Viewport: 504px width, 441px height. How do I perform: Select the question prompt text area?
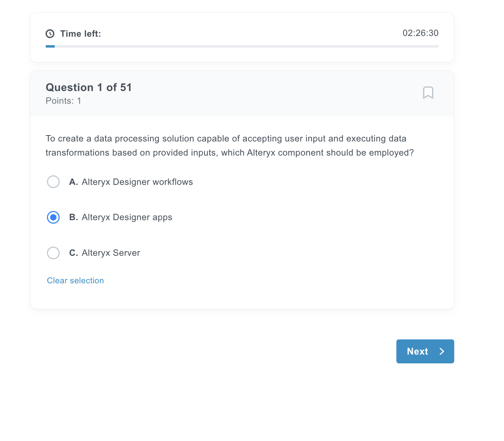(x=229, y=145)
